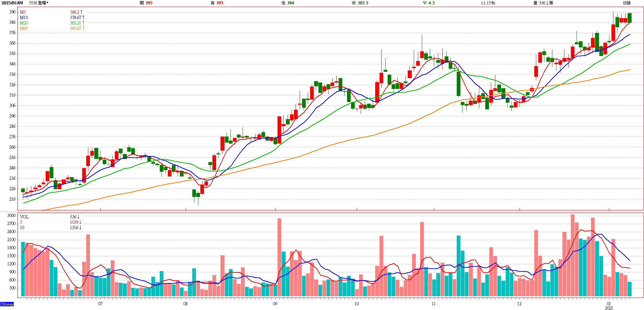Click the M5 moving average legend label

(x=23, y=12)
